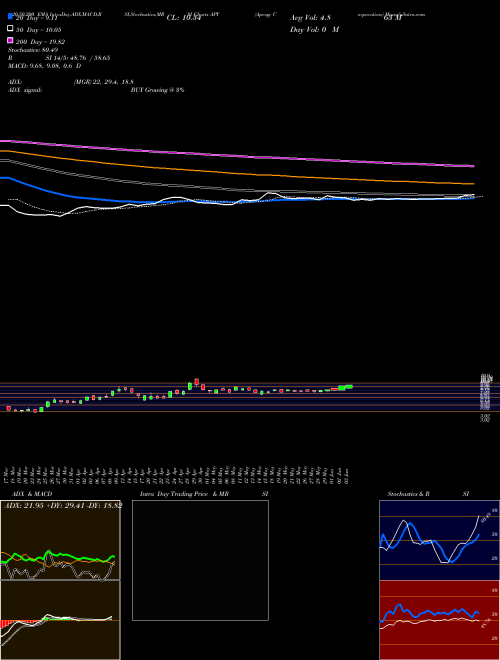Click the magenta 200 Day EMA legend swatch
Image resolution: width=500 pixels, height=660 pixels.
tap(10, 41)
